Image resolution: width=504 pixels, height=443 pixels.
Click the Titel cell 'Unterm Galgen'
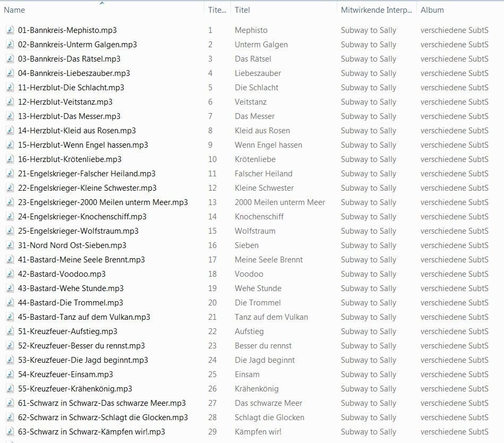(261, 45)
